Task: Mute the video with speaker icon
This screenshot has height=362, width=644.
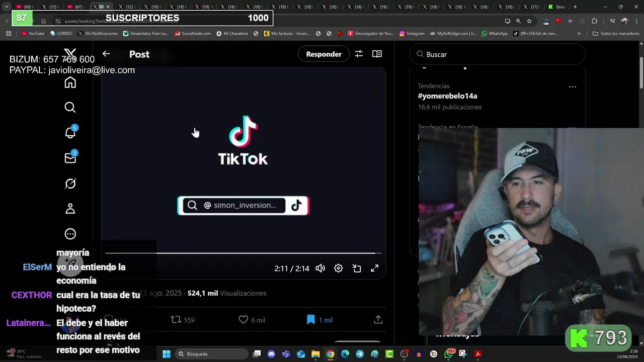Action: pyautogui.click(x=320, y=268)
